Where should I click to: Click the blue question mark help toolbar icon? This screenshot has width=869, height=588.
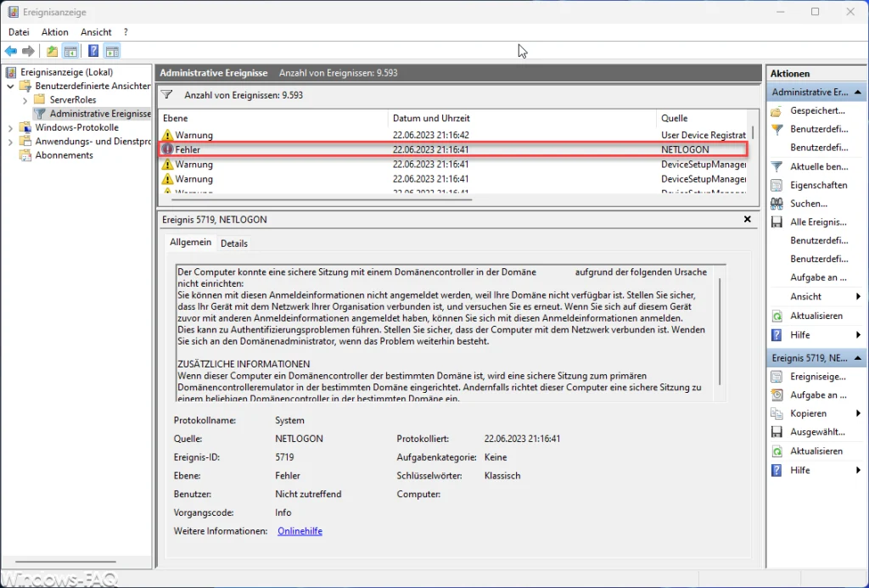(x=93, y=52)
